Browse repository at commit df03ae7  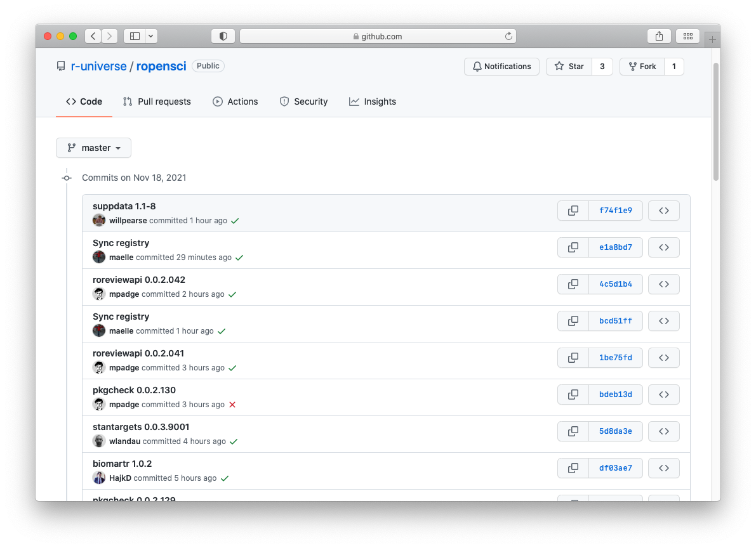tap(664, 468)
